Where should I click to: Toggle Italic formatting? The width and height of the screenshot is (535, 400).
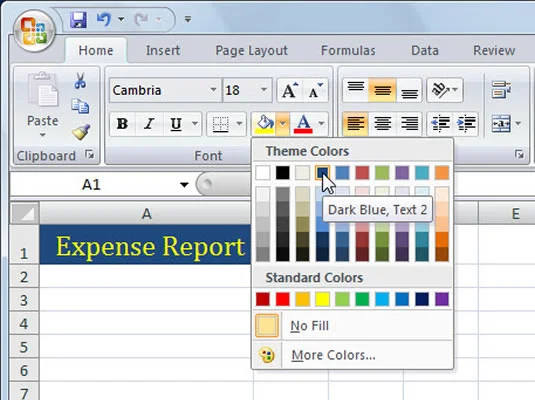[149, 124]
